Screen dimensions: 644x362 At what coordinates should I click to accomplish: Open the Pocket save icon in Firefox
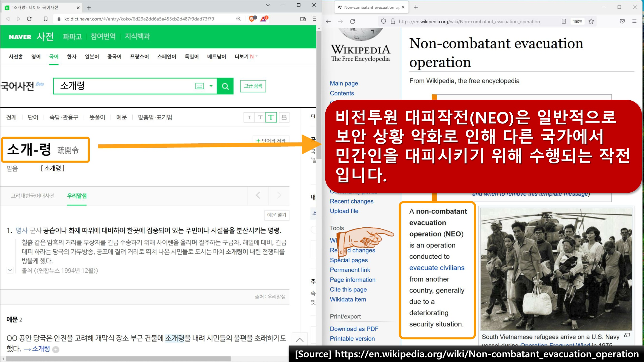click(x=622, y=21)
